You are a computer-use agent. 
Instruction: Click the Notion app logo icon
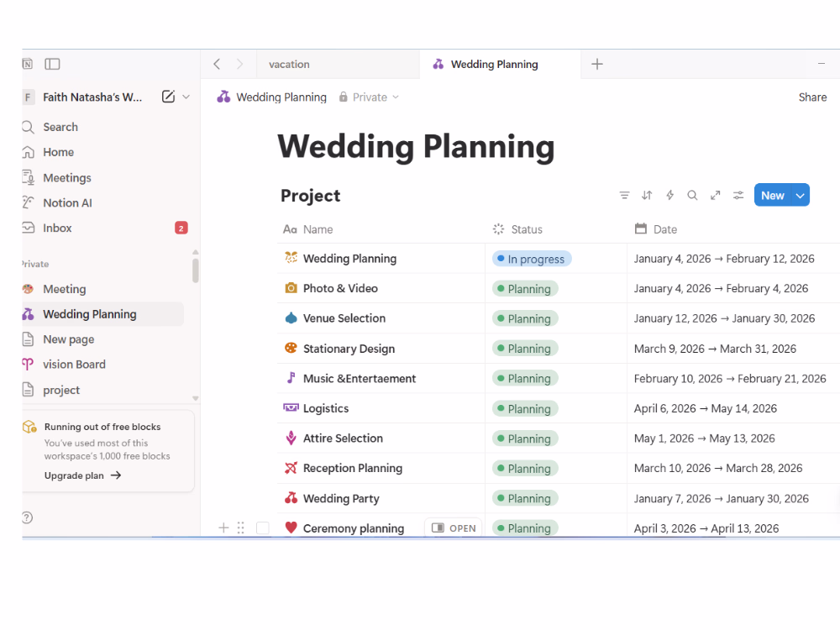point(28,65)
